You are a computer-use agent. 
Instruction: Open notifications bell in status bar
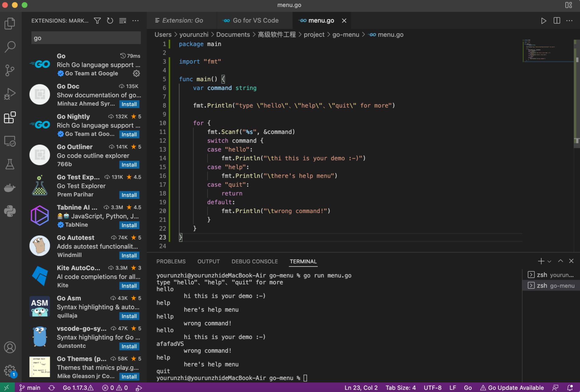570,388
